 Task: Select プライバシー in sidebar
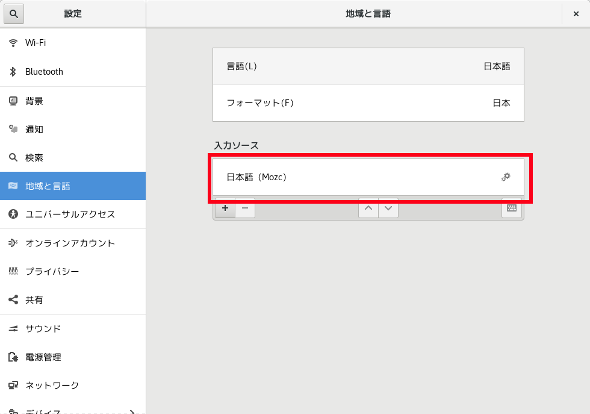(x=73, y=271)
